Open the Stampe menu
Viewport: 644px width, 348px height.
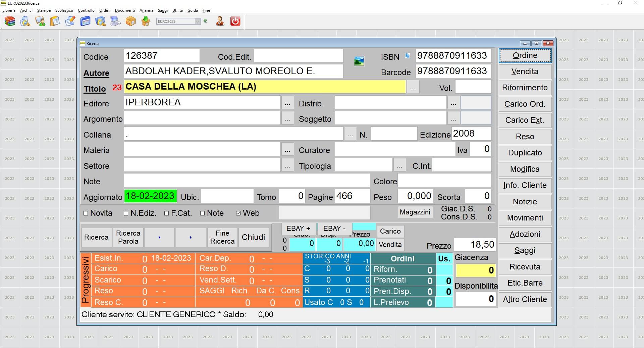coord(44,10)
